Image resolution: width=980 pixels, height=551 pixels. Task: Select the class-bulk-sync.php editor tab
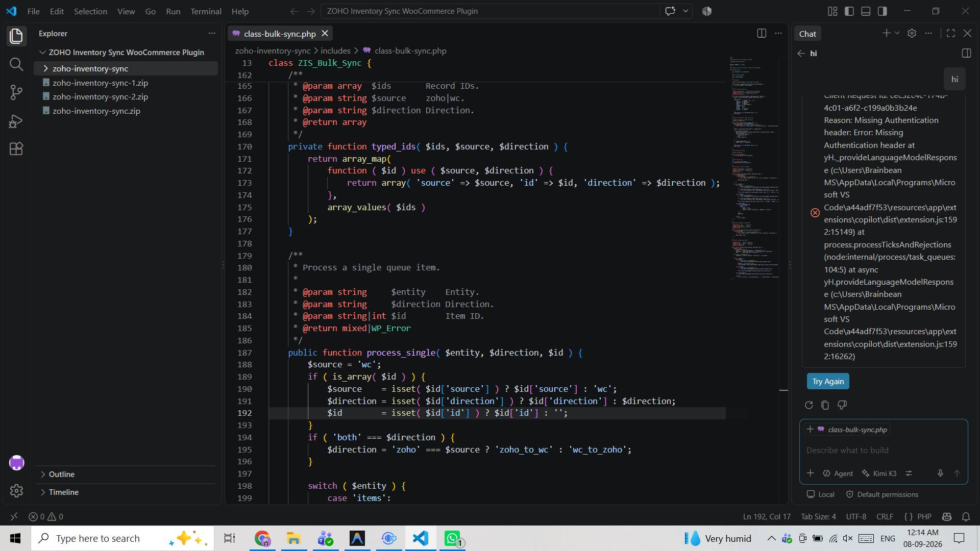click(280, 34)
